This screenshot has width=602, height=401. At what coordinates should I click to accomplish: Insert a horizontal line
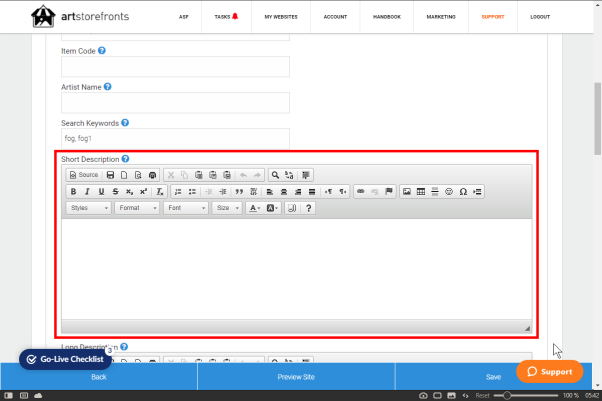(x=435, y=192)
